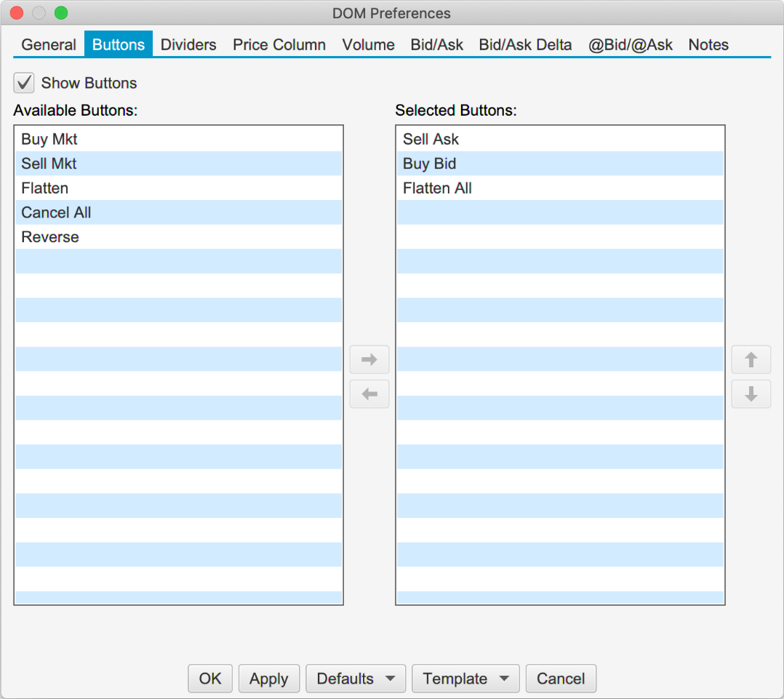
Task: Pick Sell Ask in Selected Buttons
Action: click(x=431, y=139)
